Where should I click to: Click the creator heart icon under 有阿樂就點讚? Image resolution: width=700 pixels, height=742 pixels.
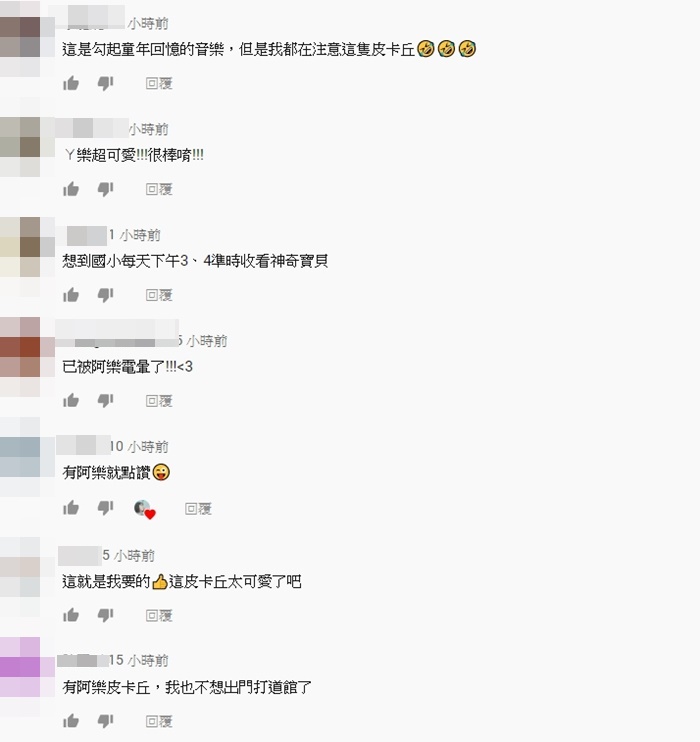click(144, 510)
